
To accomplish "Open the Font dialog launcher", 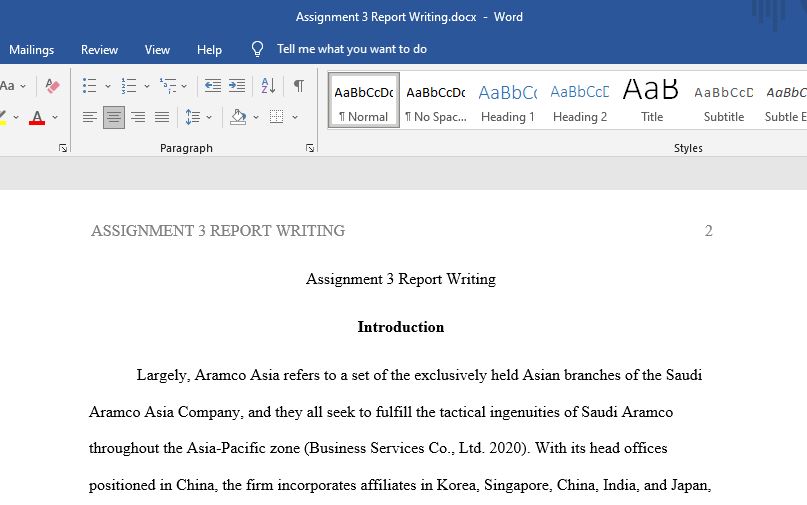I will pos(63,148).
